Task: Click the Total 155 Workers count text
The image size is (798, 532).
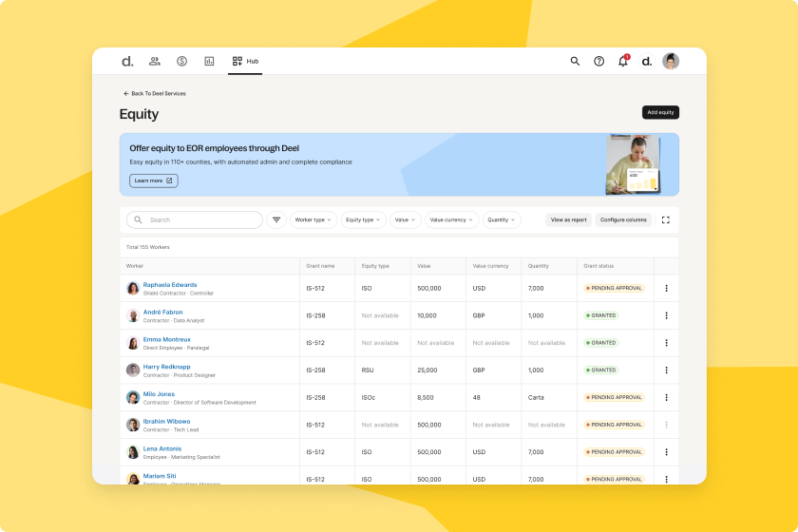Action: point(148,247)
